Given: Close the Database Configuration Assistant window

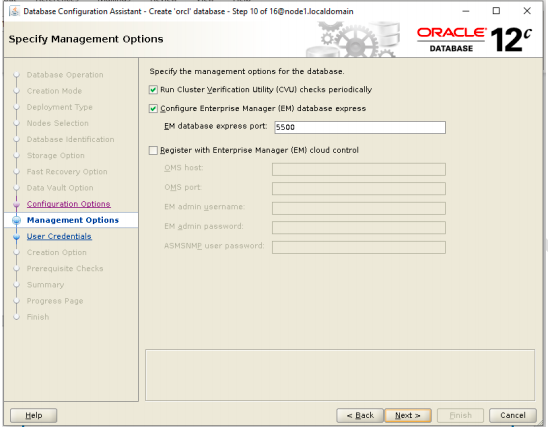Looking at the screenshot, I should pyautogui.click(x=527, y=11).
